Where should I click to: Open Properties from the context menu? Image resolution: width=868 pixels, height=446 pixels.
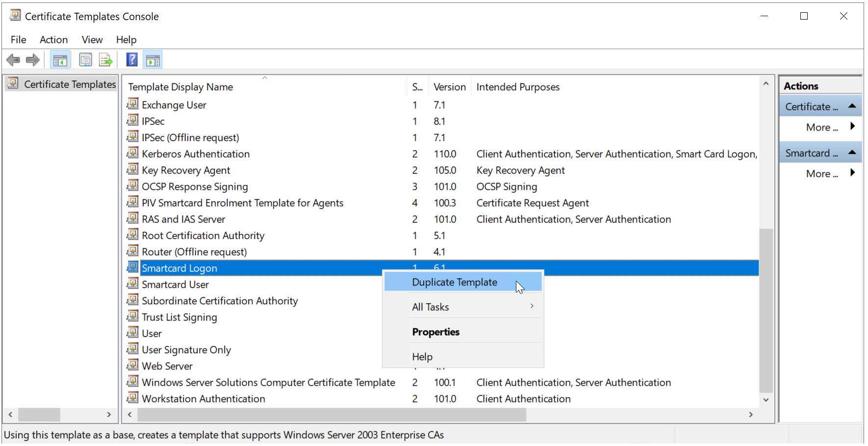click(435, 332)
